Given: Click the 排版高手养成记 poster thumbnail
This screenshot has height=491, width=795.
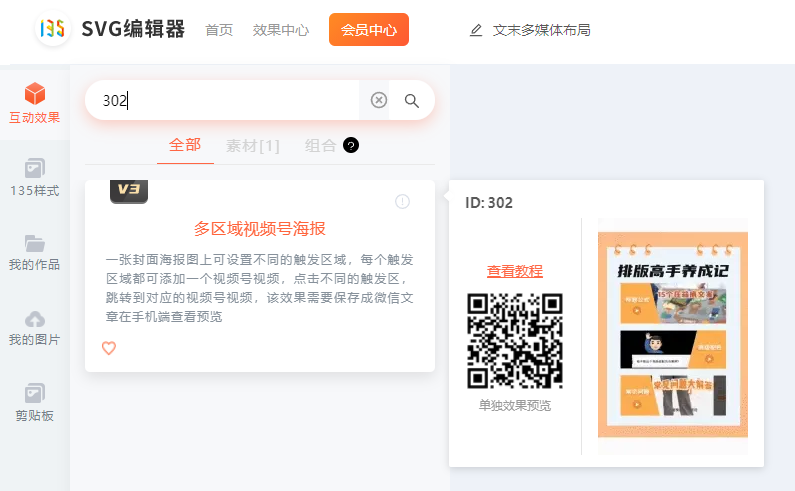Looking at the screenshot, I should click(673, 335).
